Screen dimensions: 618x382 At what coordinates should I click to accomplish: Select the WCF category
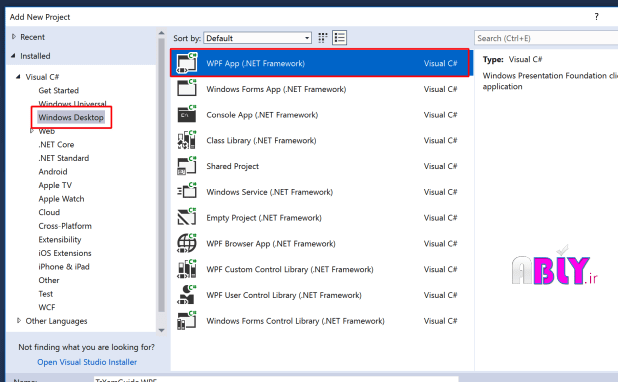[47, 307]
